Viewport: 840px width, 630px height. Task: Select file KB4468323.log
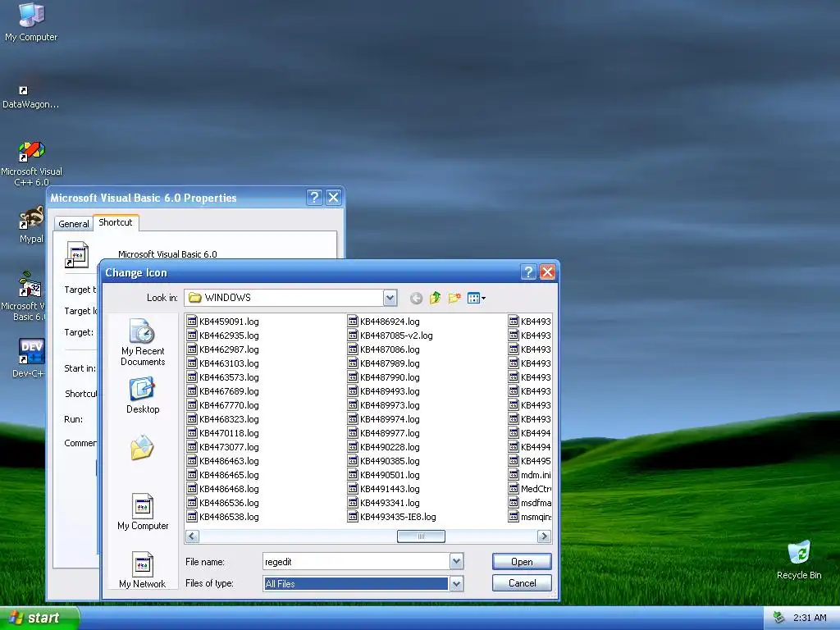[x=223, y=419]
